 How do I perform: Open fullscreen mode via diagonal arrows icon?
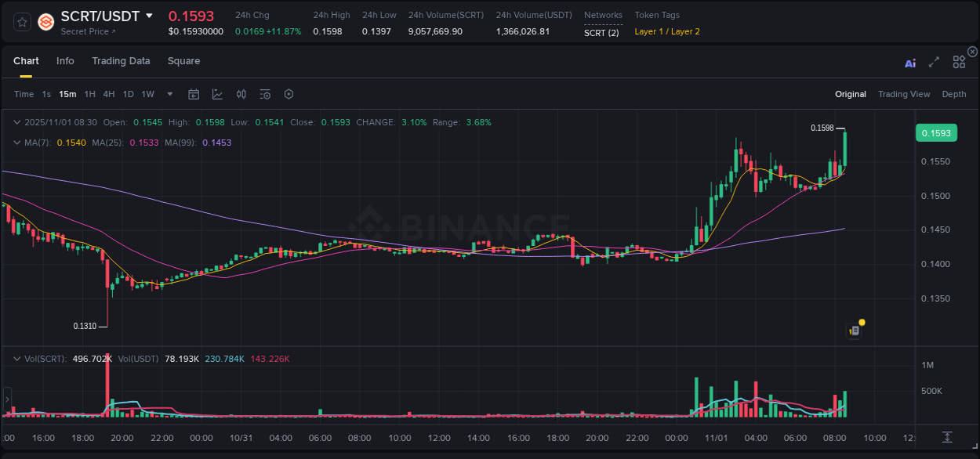pos(934,62)
